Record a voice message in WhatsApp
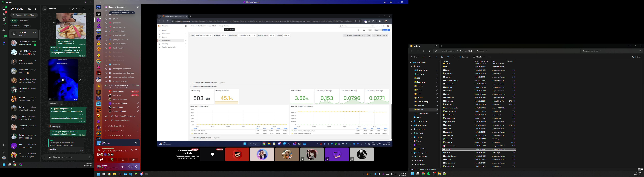The image size is (644, 177). (x=89, y=157)
